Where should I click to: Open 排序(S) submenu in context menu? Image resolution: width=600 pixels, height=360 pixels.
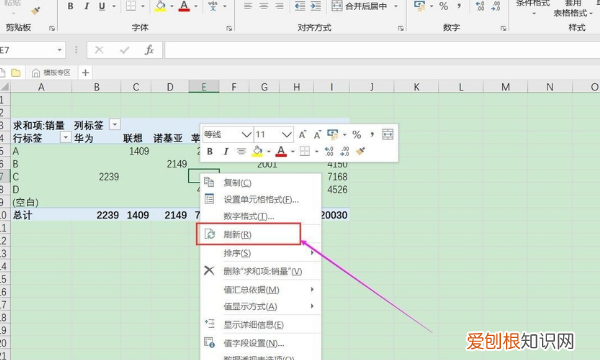click(260, 253)
